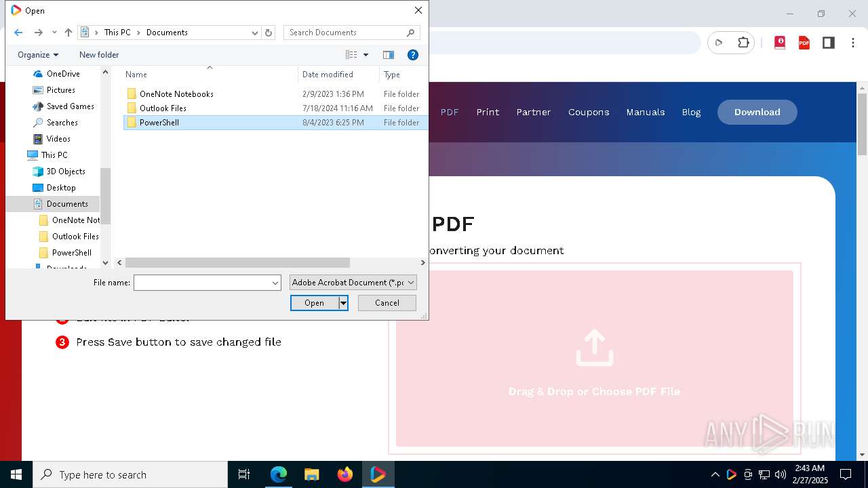Viewport: 868px width, 488px height.
Task: Go up one folder level
Action: 68,33
